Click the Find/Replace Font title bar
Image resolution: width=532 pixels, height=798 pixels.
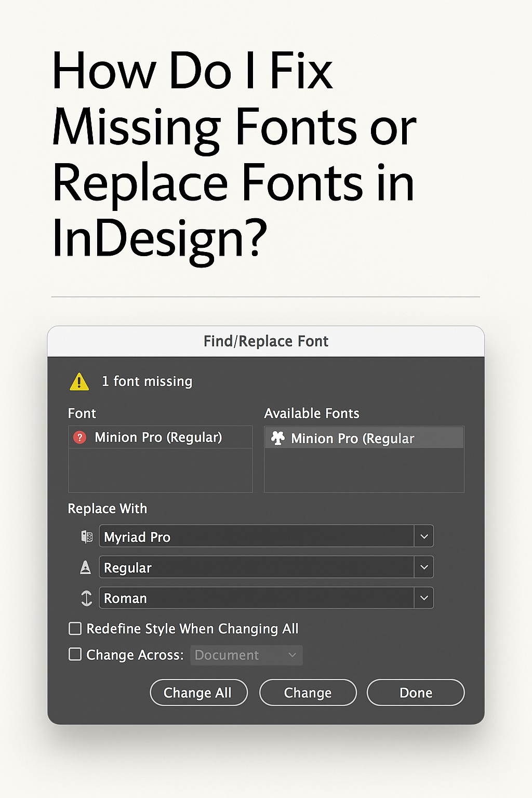point(265,341)
